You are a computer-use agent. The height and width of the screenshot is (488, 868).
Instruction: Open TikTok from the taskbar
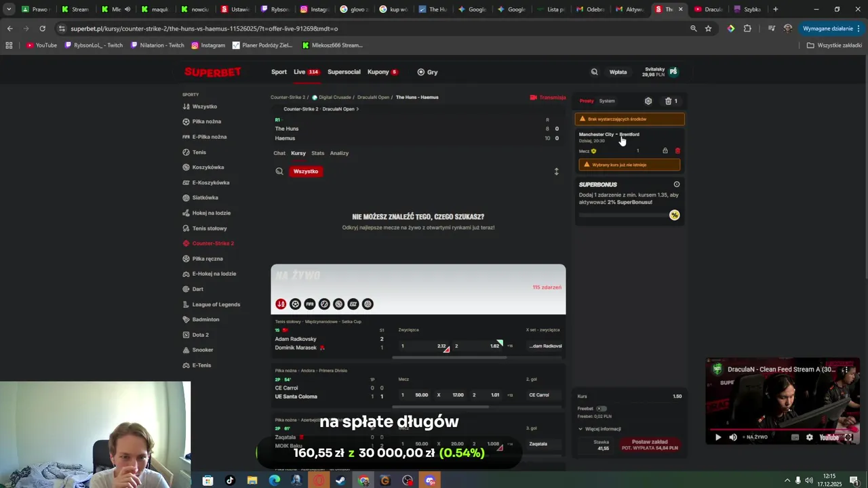[x=230, y=481]
